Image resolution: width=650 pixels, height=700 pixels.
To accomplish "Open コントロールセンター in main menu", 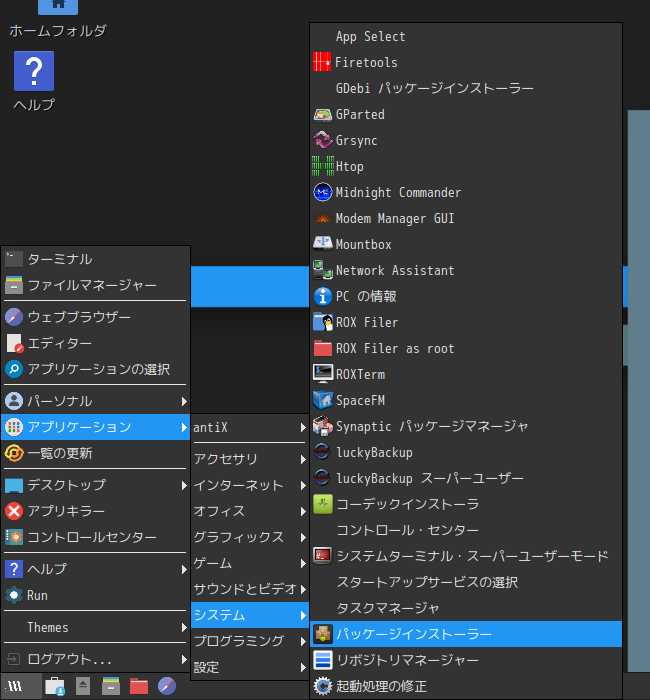I will (96, 537).
